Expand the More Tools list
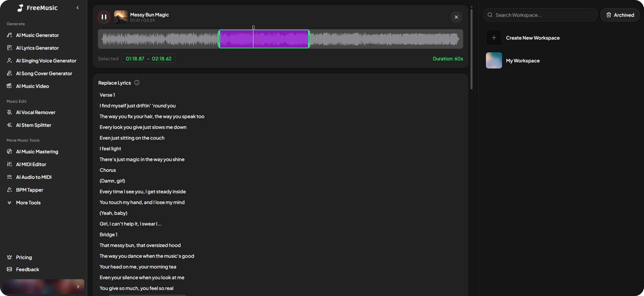The height and width of the screenshot is (296, 644). click(28, 203)
